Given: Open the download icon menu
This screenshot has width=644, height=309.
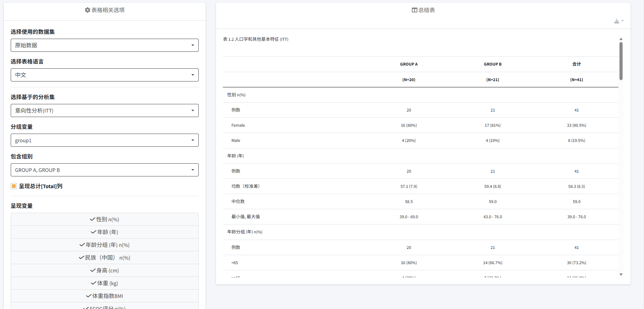Looking at the screenshot, I should [x=618, y=21].
